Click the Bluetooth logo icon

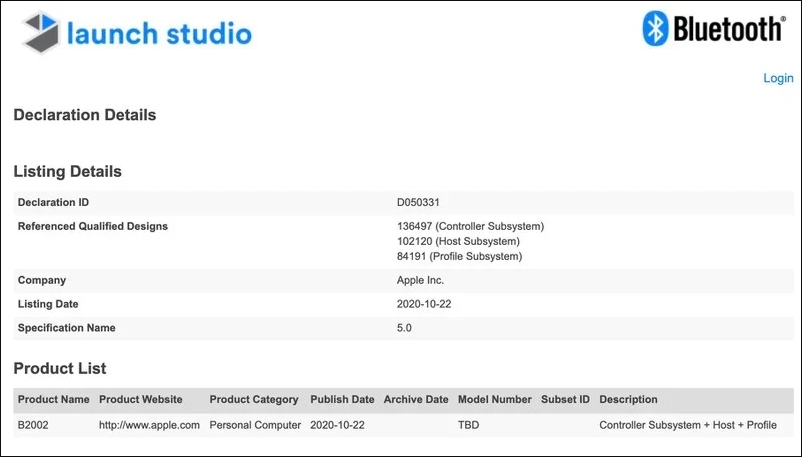pos(655,29)
